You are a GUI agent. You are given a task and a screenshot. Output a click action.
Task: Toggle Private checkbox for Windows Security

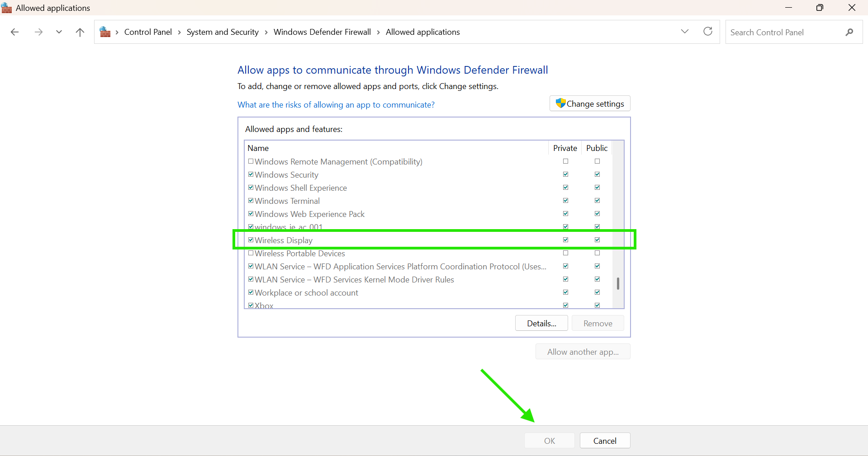click(565, 174)
